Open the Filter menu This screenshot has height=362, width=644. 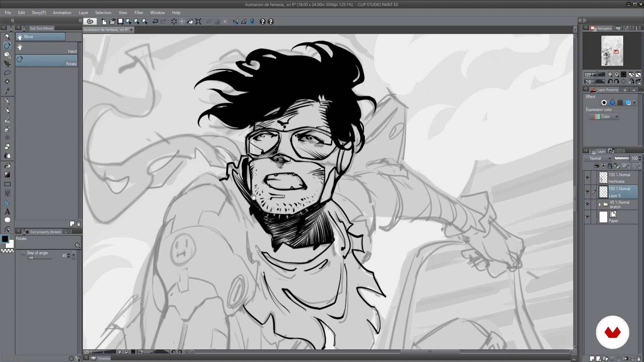(139, 12)
